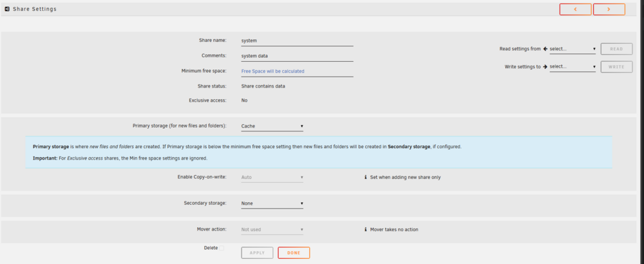Screen dimensions: 644x264
Task: Click Share name field containing system
Action: coord(297,41)
